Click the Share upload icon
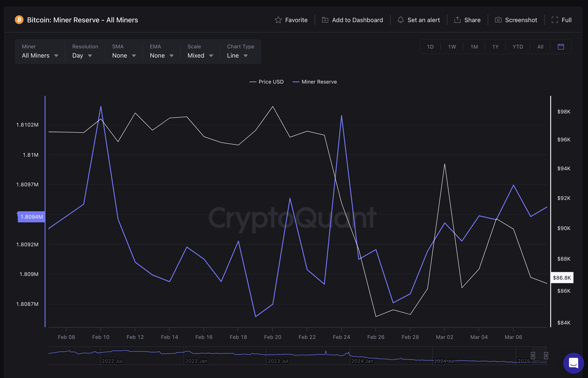Viewport: 588px width, 378px height. point(457,20)
